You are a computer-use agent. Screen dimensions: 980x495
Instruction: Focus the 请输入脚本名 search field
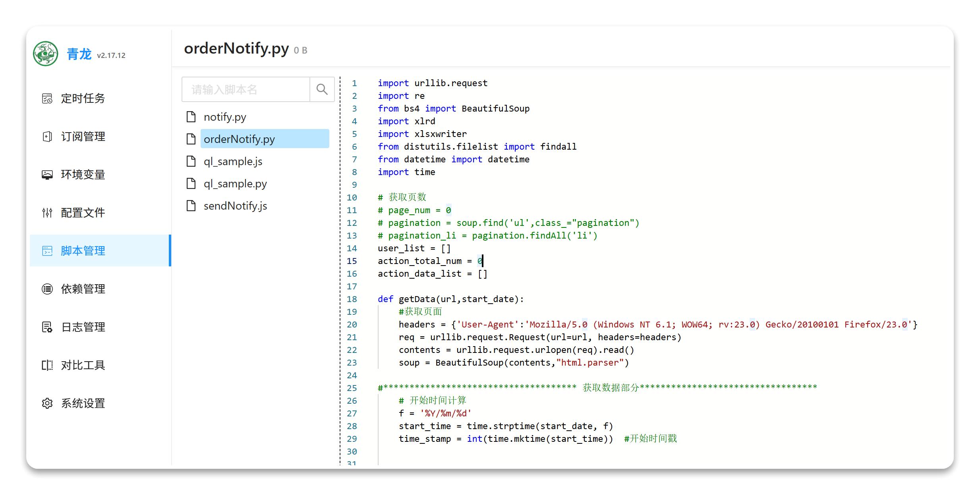(246, 89)
